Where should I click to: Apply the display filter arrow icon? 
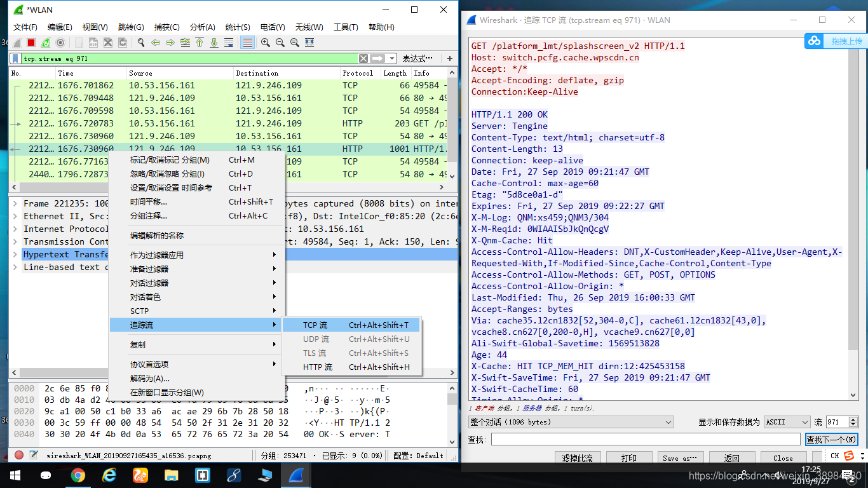pos(377,58)
